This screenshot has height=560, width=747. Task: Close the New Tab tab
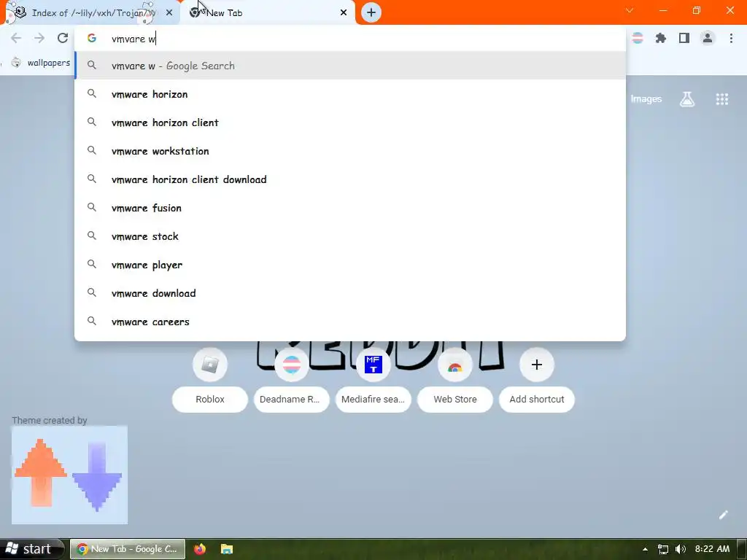click(x=344, y=13)
